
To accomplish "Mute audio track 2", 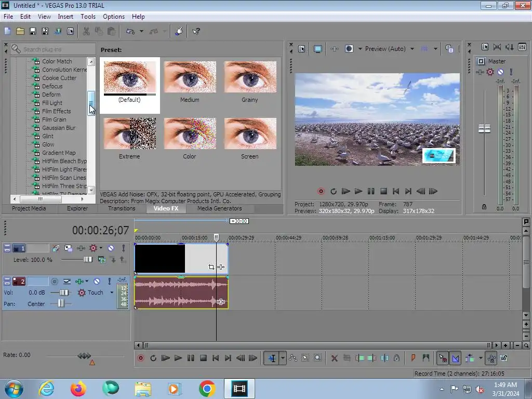I will click(97, 281).
